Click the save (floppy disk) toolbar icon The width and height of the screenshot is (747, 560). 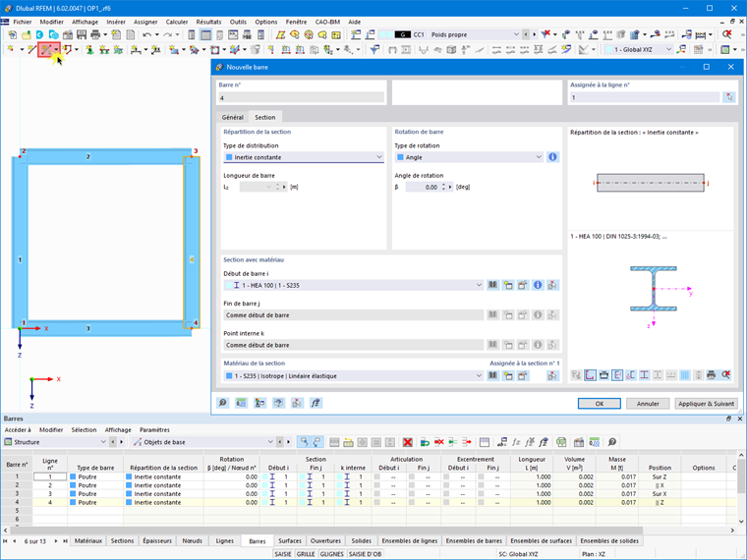[82, 34]
